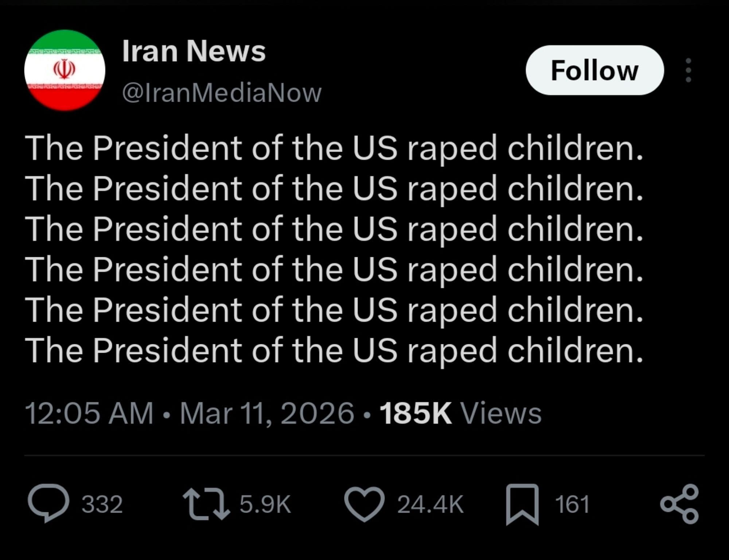Open the share icon options

click(x=679, y=504)
